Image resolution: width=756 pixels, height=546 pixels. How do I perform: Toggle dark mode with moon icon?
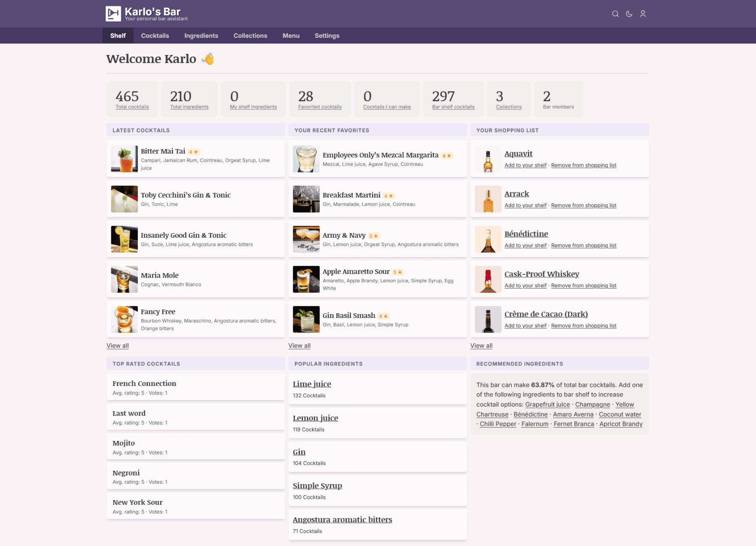click(x=629, y=14)
